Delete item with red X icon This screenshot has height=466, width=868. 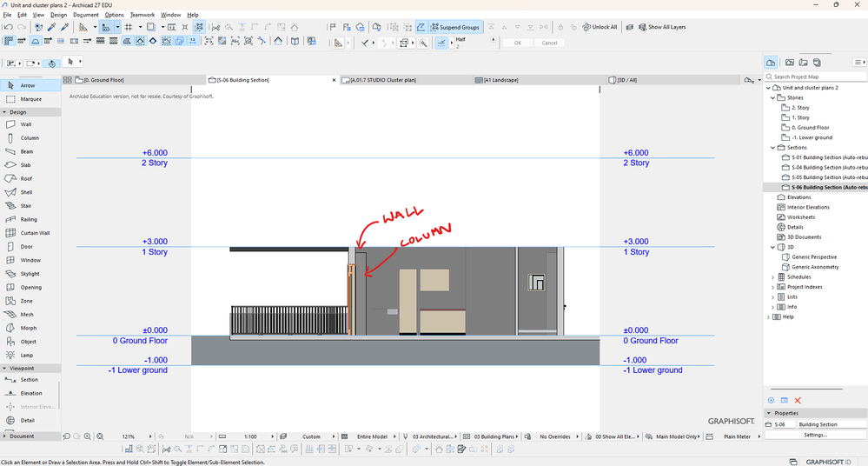pos(798,400)
